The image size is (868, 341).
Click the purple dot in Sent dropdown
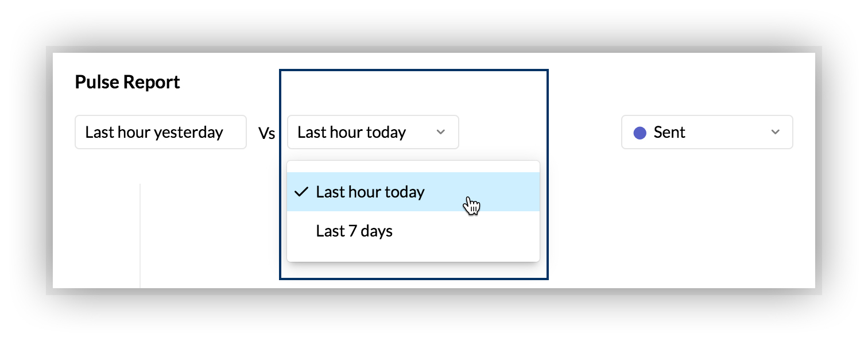[x=640, y=133]
